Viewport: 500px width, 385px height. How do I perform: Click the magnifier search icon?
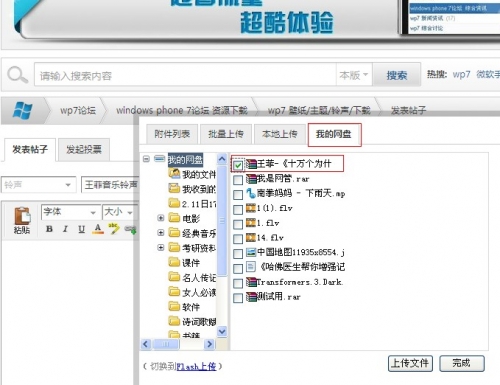coord(17,75)
